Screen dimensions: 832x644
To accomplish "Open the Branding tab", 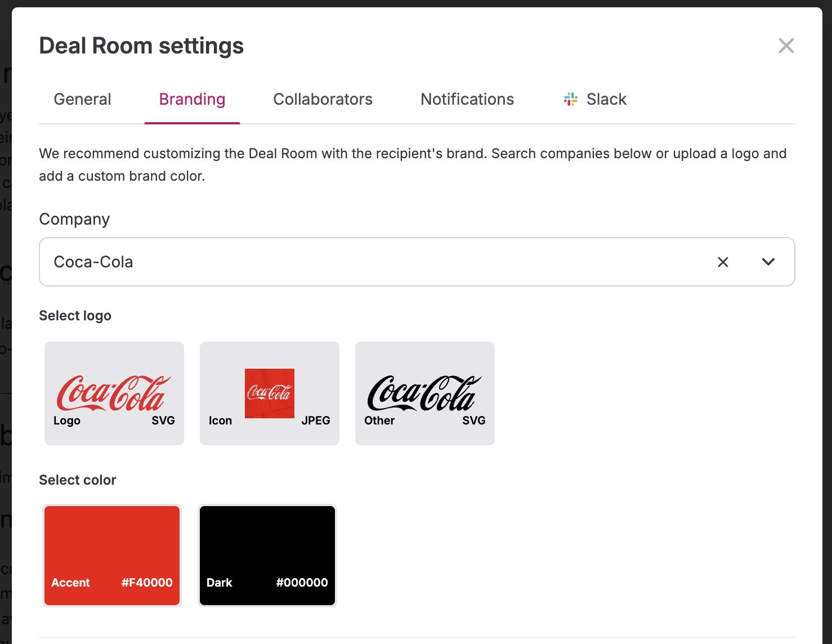I will coord(192,100).
